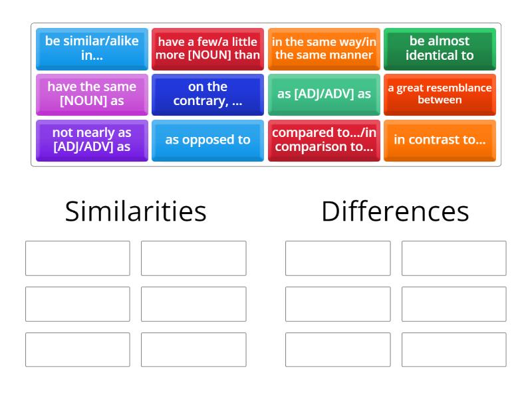The image size is (532, 399).
Task: Select the 'have the same [NOUN] as' tile
Action: [x=91, y=94]
